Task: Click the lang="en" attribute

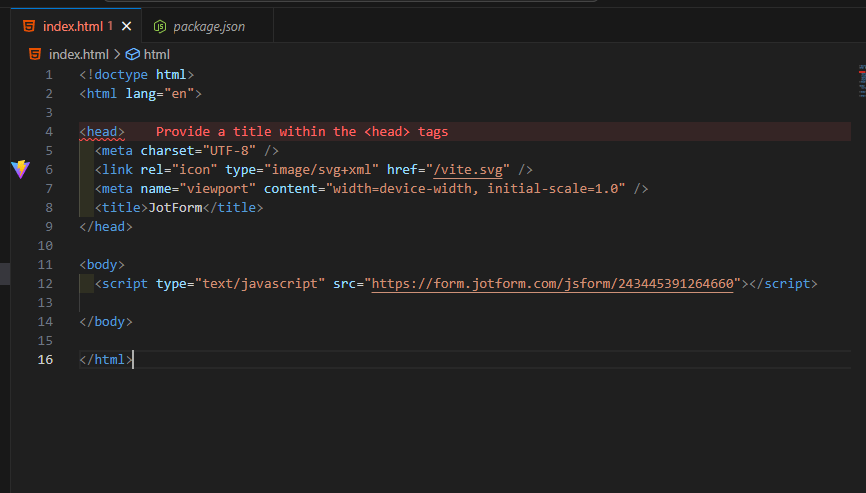Action: 160,94
